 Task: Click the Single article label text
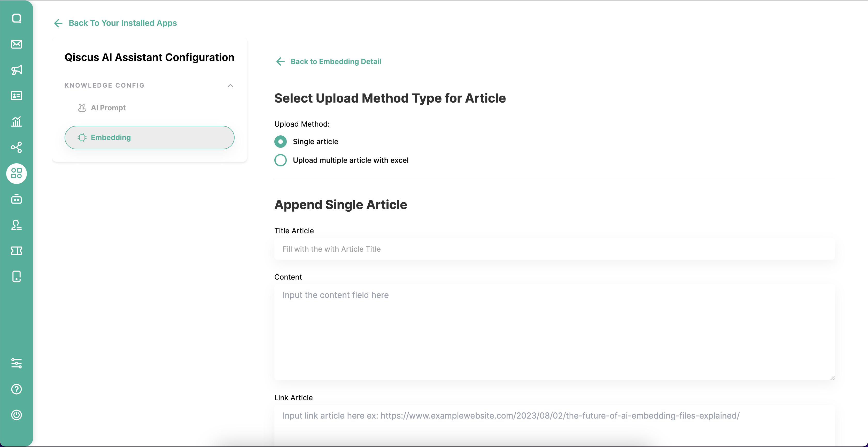pos(315,142)
